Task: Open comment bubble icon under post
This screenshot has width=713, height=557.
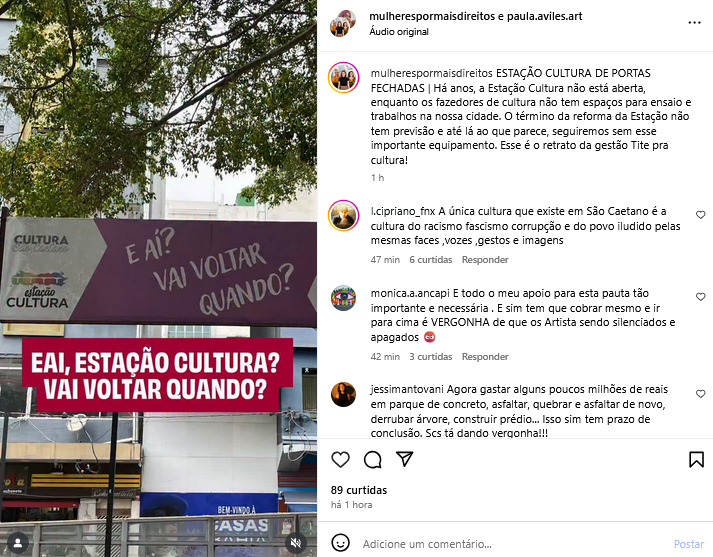Action: (372, 460)
